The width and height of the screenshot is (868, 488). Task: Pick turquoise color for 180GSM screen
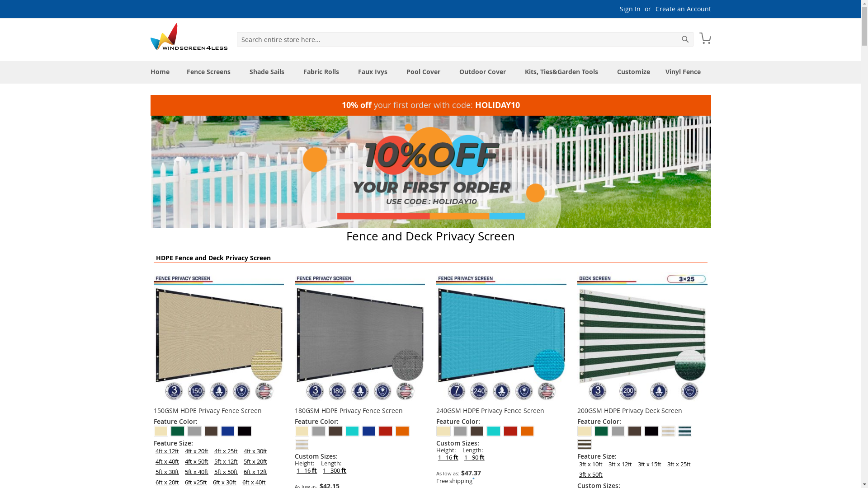point(352,431)
